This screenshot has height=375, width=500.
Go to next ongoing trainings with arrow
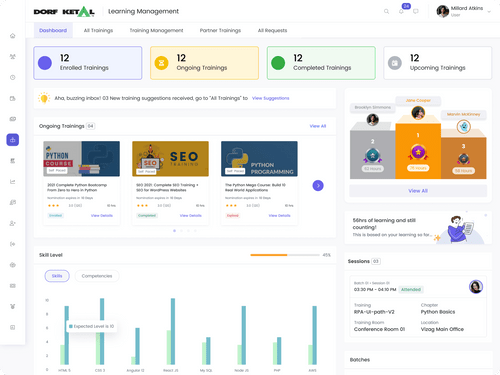point(318,185)
